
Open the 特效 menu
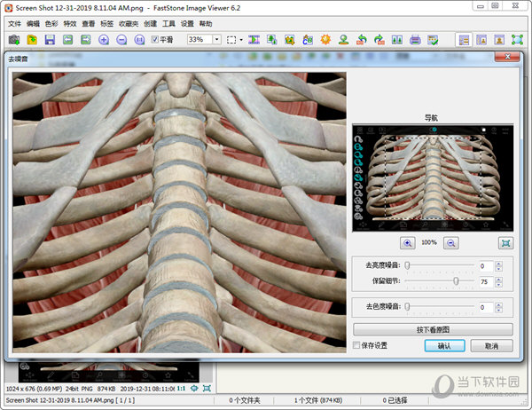(70, 23)
